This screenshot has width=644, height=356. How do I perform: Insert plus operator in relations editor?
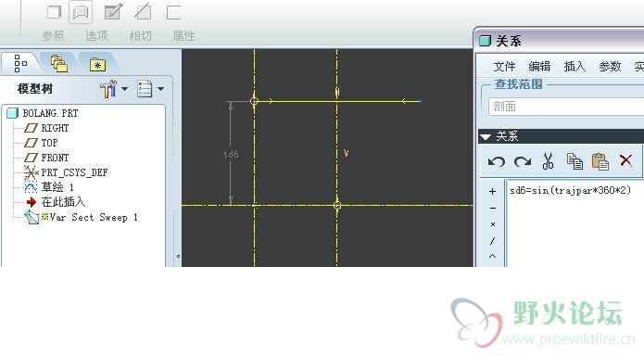(x=492, y=192)
